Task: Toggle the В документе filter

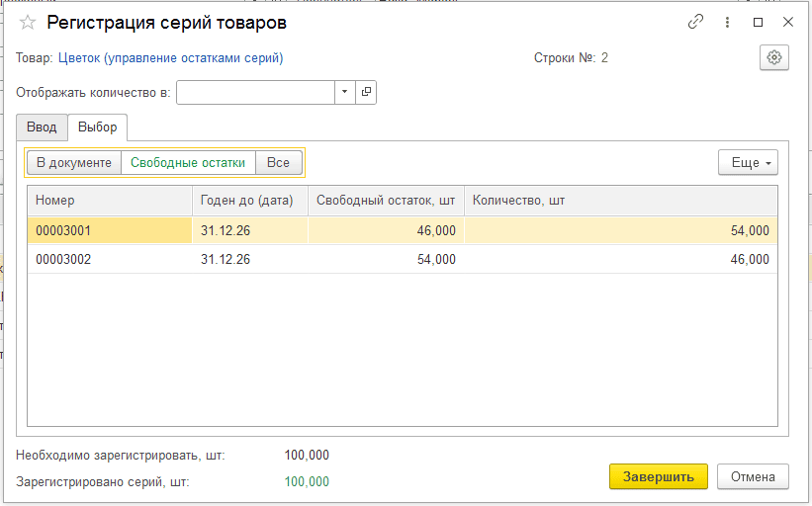Action: coord(73,162)
